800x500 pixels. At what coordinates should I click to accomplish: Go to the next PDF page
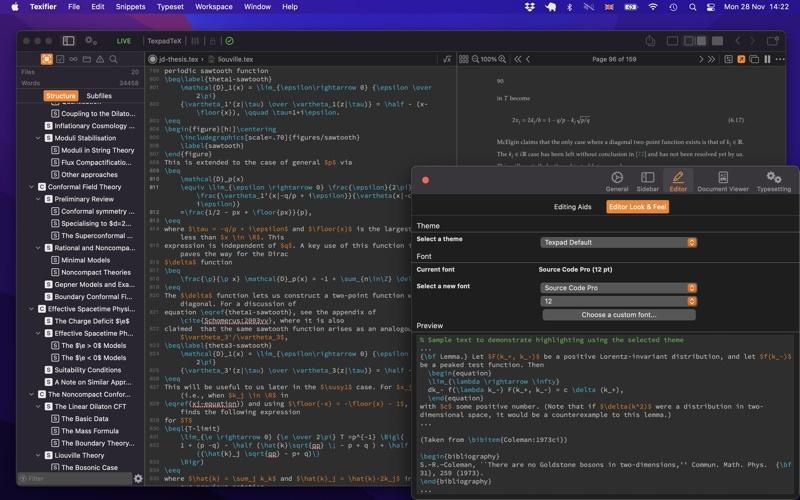[699, 59]
